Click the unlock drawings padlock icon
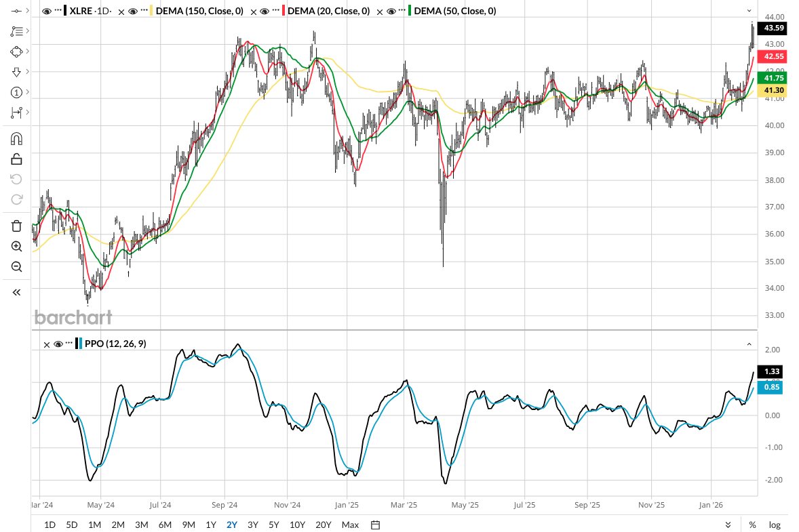Screen dimensions: 799x532 (x=16, y=159)
